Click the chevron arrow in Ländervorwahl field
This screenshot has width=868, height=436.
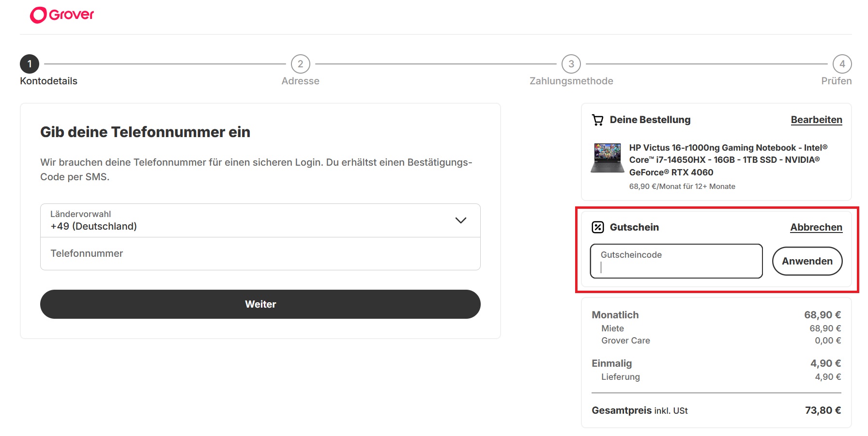[x=461, y=220]
